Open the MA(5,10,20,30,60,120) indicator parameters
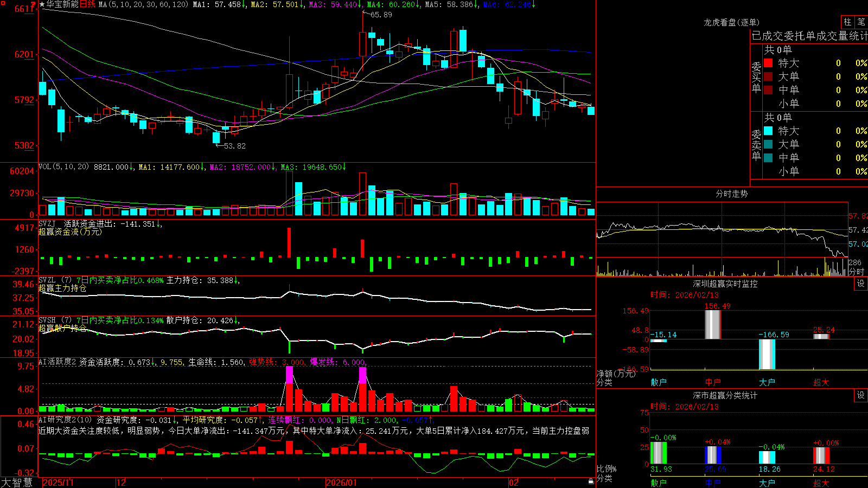 pyautogui.click(x=143, y=4)
